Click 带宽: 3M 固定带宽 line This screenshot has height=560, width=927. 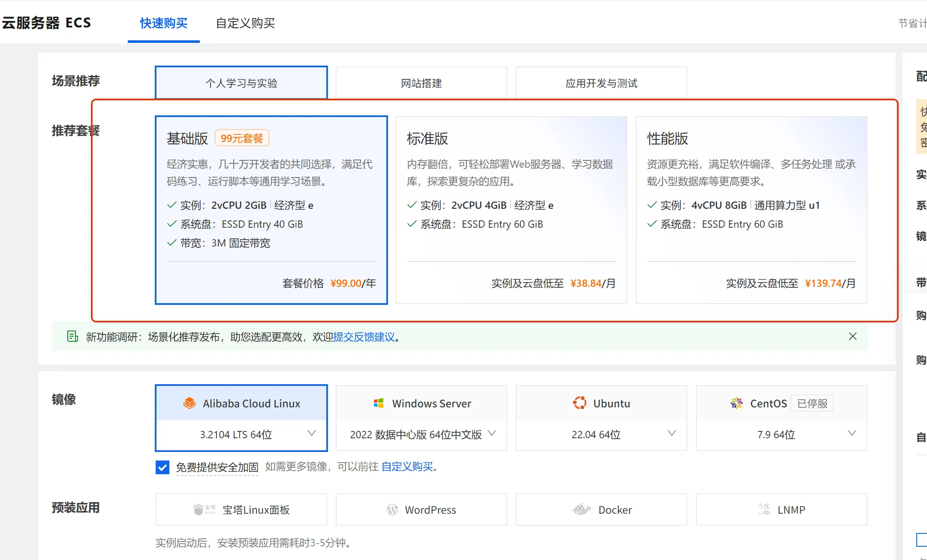pyautogui.click(x=219, y=243)
